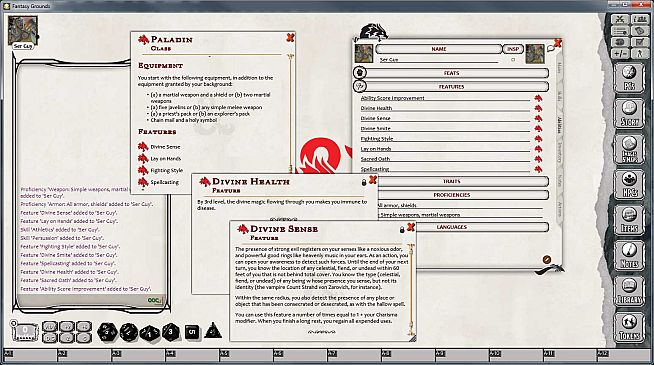Open link icon for Divine Smite feature
The height and width of the screenshot is (365, 654).
(538, 128)
